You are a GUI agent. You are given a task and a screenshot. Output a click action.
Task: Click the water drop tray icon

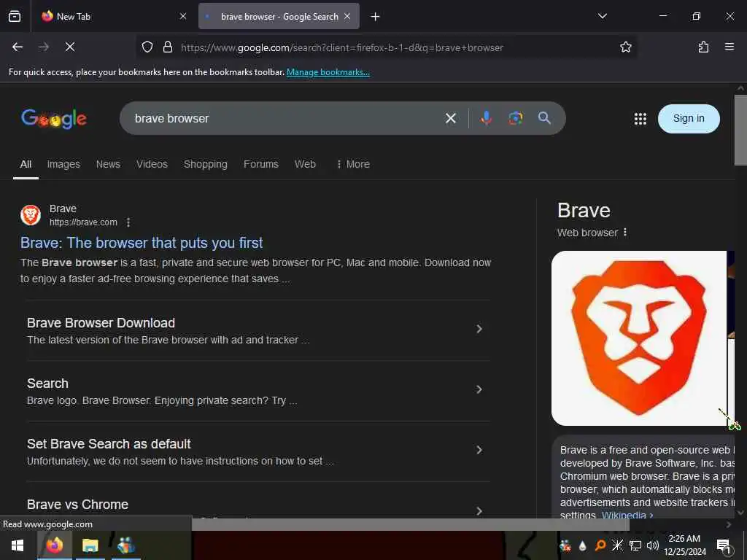click(582, 545)
